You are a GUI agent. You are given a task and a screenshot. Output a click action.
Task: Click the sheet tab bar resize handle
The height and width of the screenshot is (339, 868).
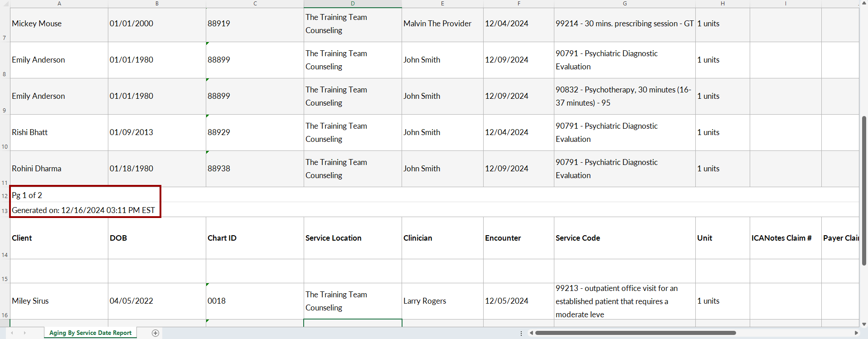(521, 333)
